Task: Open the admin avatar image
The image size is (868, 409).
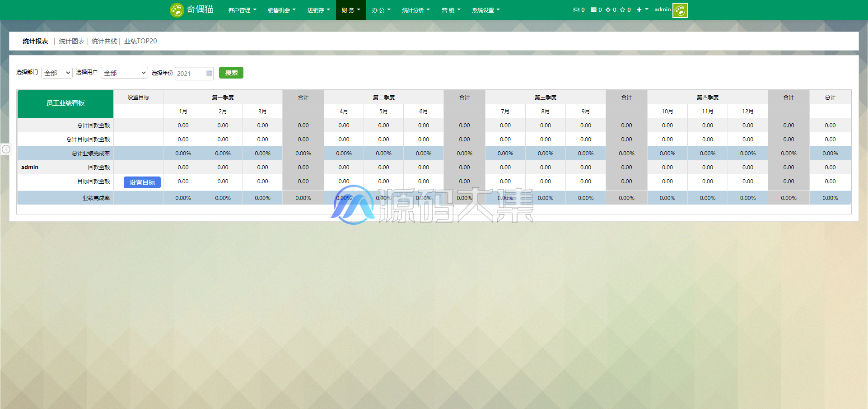Action: pyautogui.click(x=680, y=10)
